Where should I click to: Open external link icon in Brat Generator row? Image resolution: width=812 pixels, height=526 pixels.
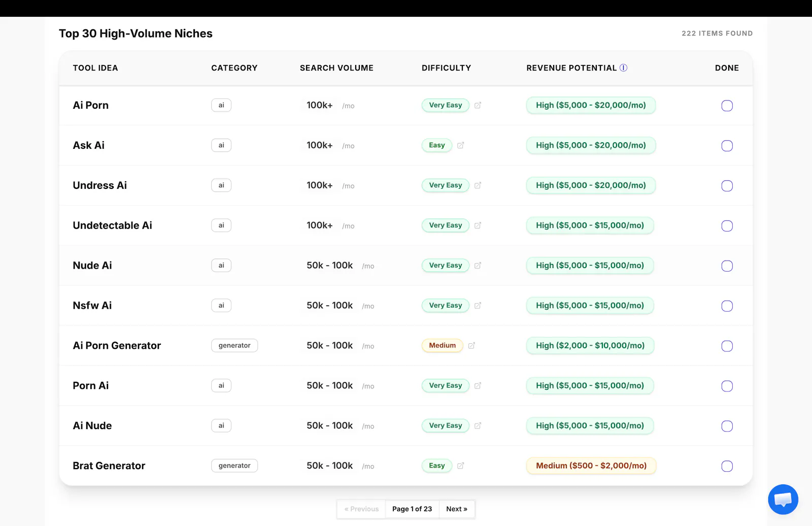(x=460, y=466)
